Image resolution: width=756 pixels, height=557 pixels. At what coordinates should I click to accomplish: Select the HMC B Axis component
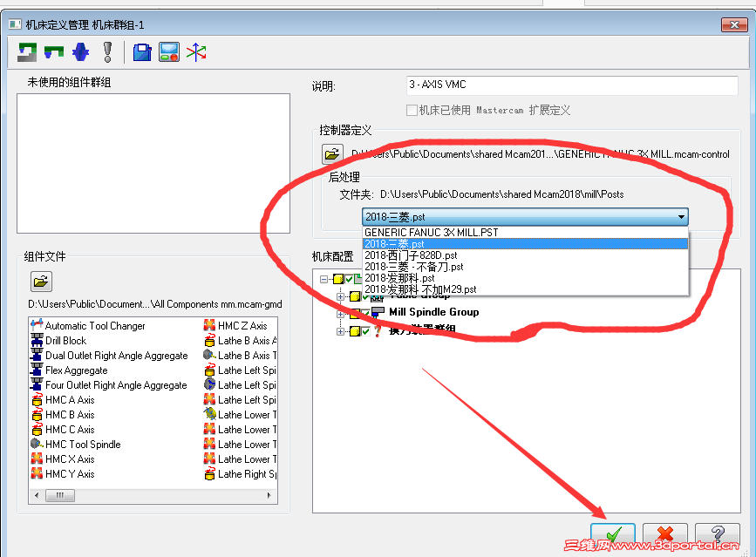[x=63, y=415]
